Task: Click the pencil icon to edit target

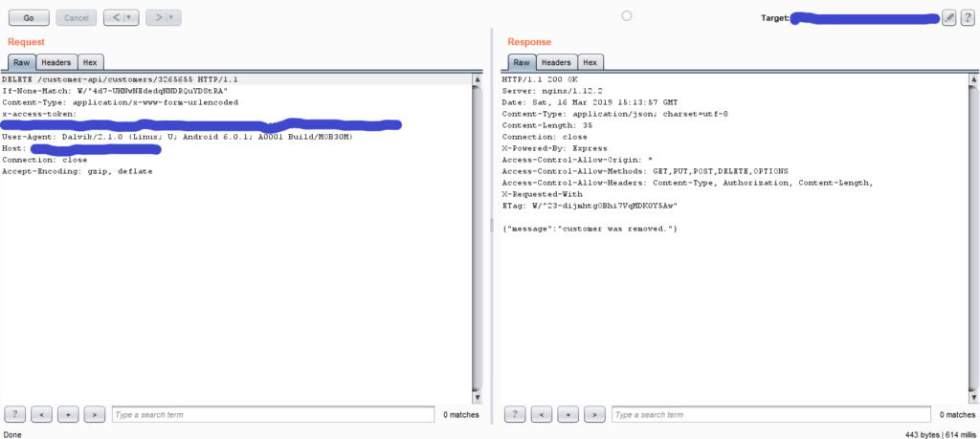Action: (948, 17)
